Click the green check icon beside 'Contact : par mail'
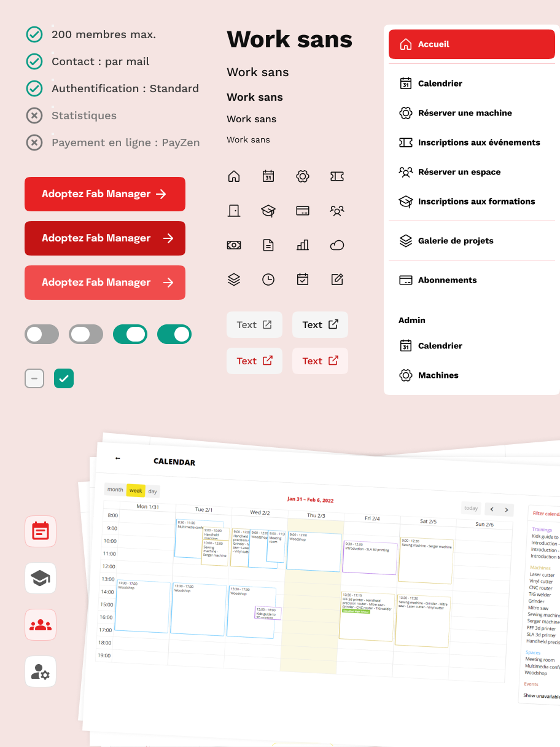Screen dimensions: 560x747 pos(34,61)
